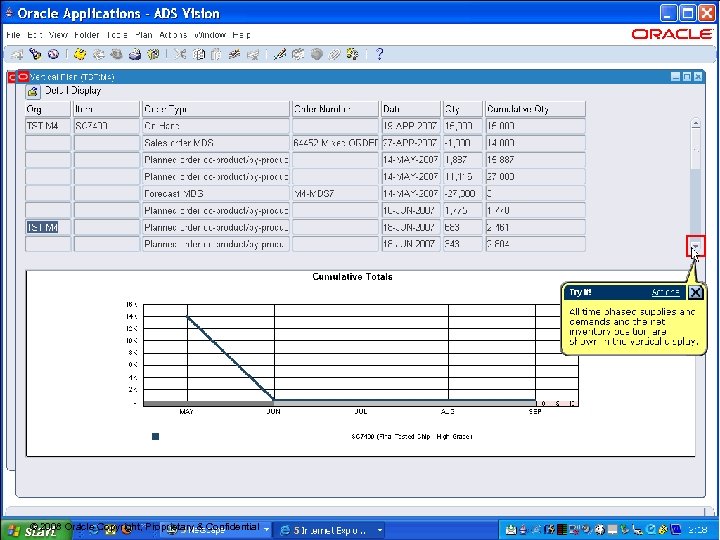Viewport: 720px width, 540px height.
Task: Open the View menu
Action: [x=58, y=35]
